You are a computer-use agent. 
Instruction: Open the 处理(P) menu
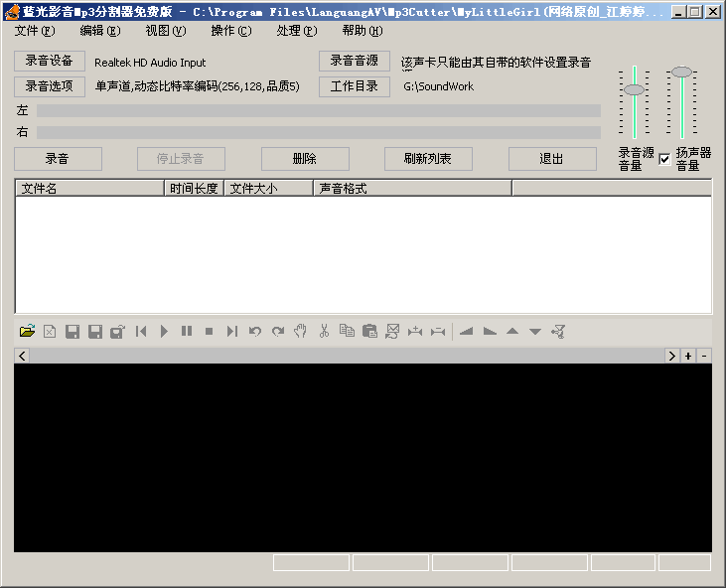click(x=297, y=31)
